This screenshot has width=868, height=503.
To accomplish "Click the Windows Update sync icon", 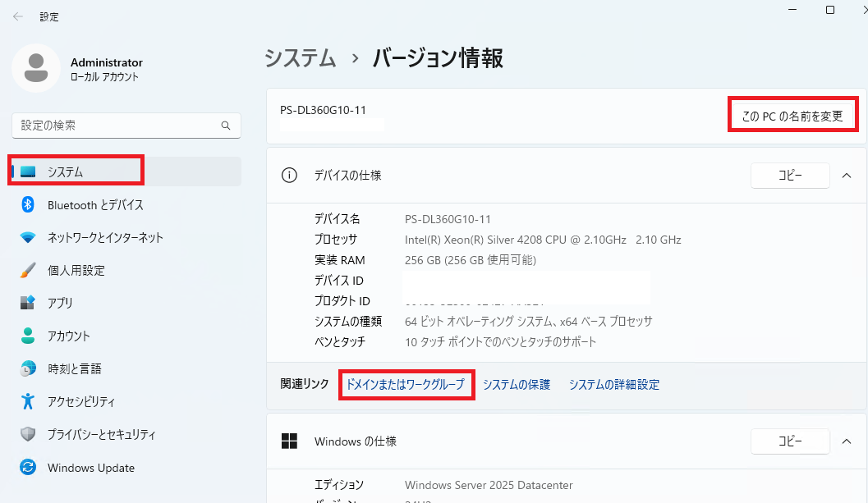I will pos(28,467).
